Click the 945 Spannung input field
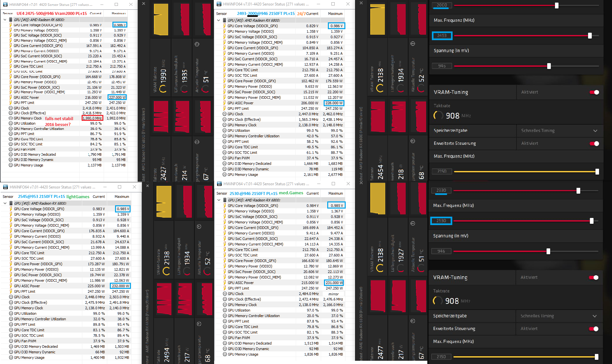 (x=442, y=66)
